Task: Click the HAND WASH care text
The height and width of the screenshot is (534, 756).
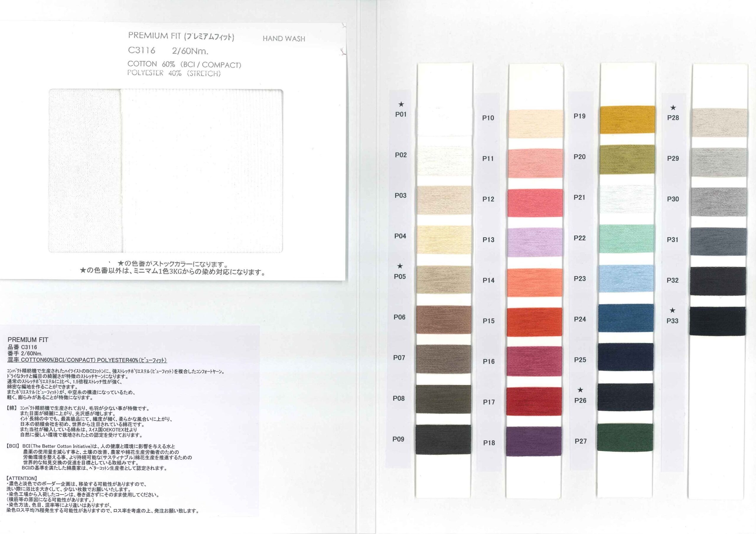Action: [284, 38]
